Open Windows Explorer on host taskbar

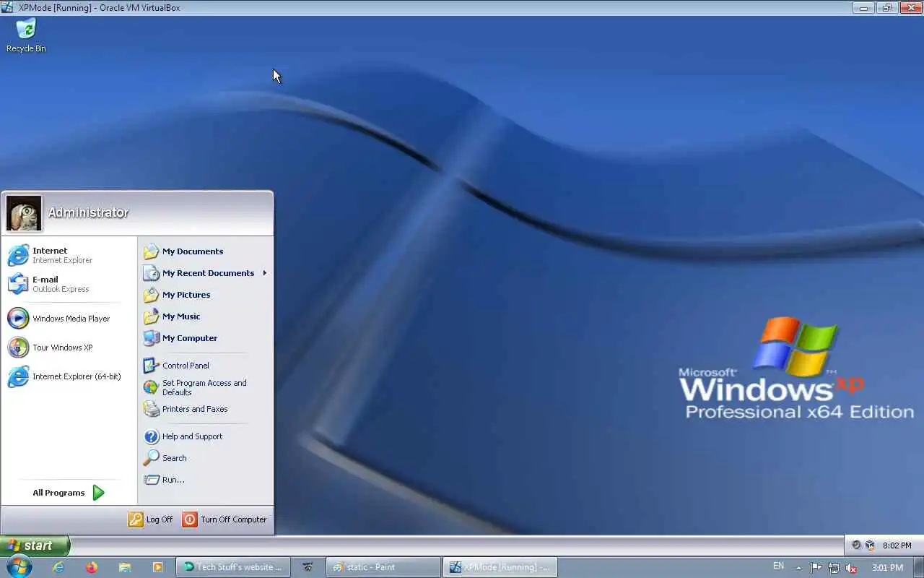coord(125,567)
